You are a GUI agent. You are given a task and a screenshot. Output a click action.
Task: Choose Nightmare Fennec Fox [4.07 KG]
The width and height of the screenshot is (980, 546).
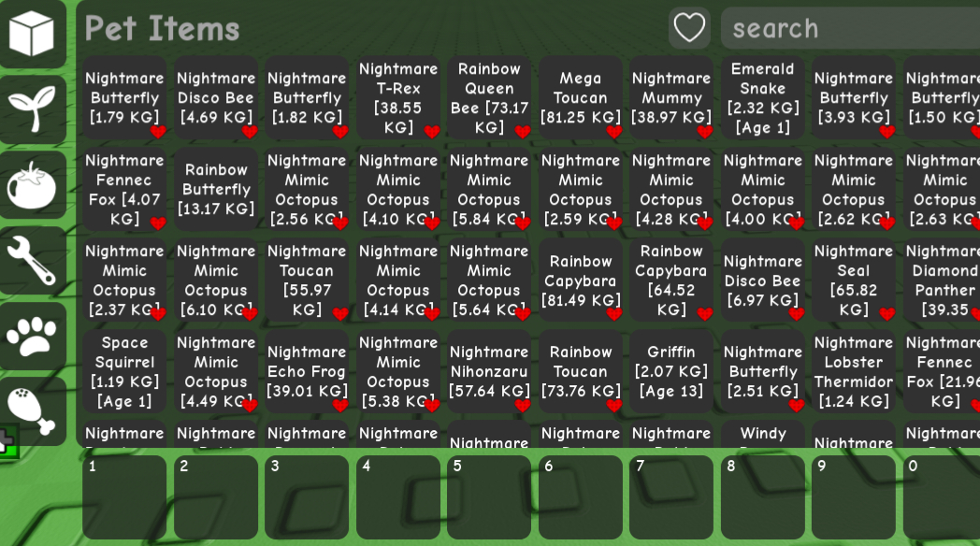click(124, 189)
